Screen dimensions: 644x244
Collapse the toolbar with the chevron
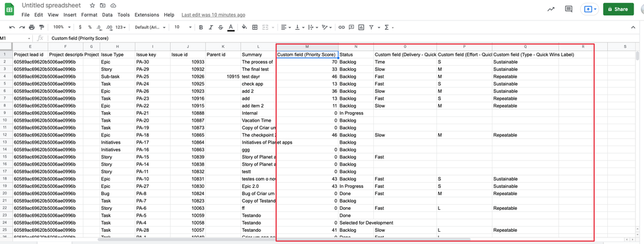pos(633,28)
